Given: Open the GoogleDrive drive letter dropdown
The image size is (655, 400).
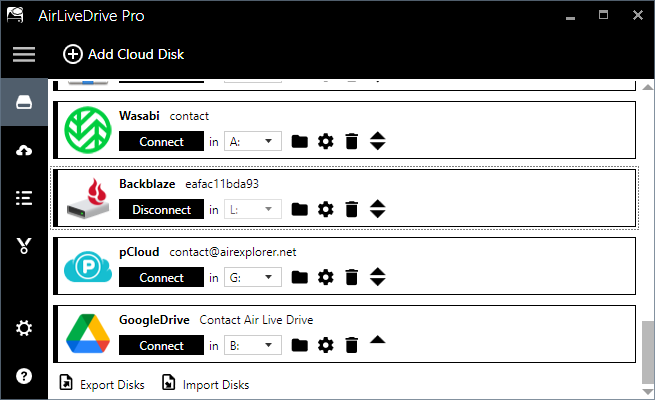Looking at the screenshot, I should (253, 346).
